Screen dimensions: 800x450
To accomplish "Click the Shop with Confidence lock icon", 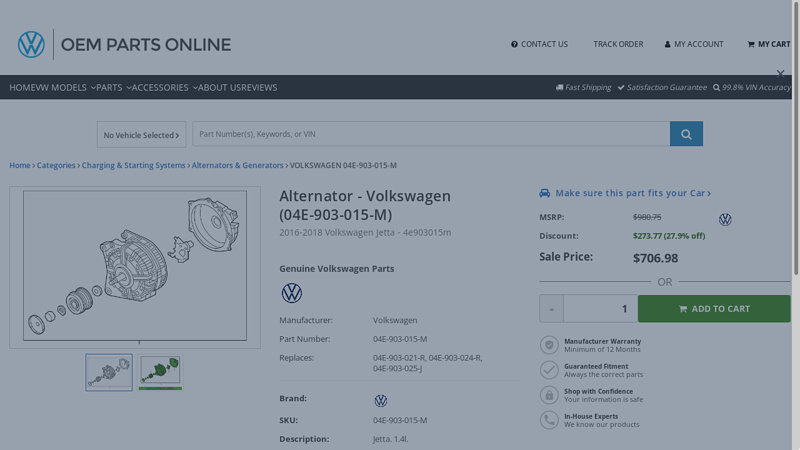I will tap(549, 395).
